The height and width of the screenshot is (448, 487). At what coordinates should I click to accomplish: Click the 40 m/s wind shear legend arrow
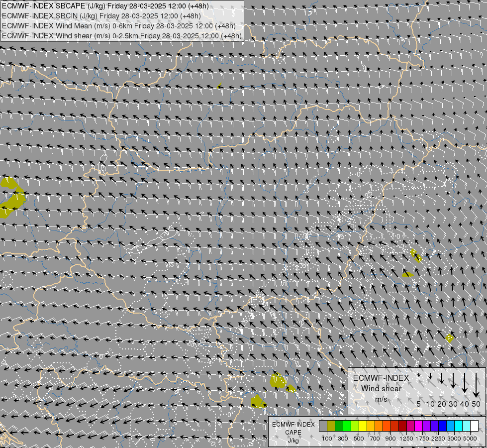coord(465,383)
